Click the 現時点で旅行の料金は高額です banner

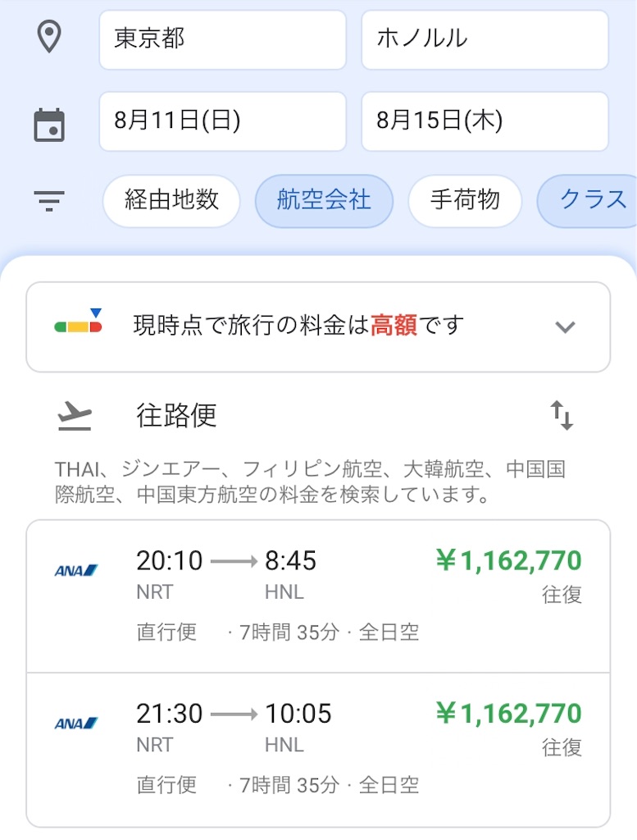coord(318,326)
